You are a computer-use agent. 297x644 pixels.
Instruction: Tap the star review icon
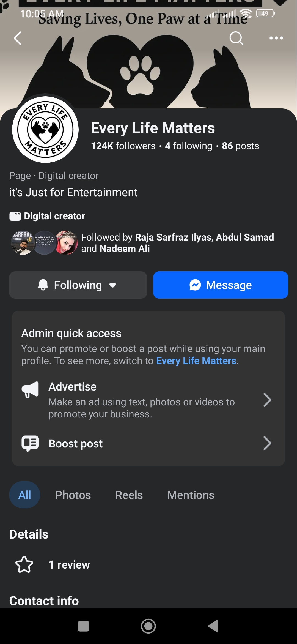coord(24,564)
